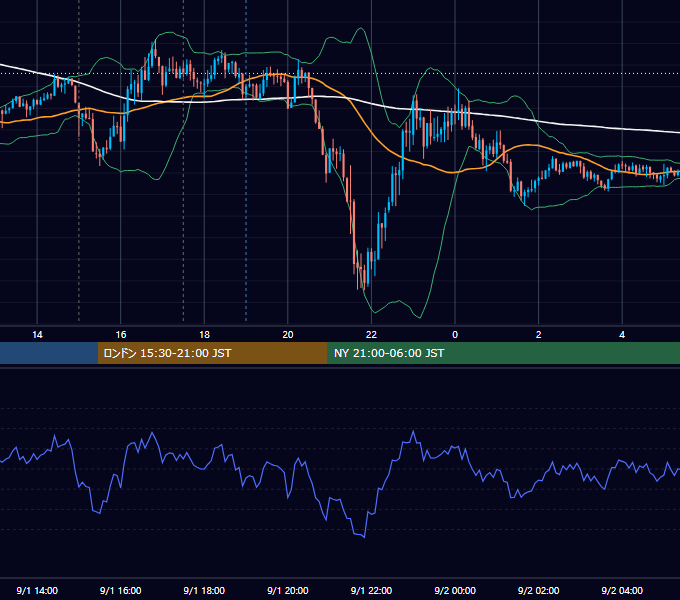Click the 22 hour label on price chart axis
680x600 pixels.
(x=371, y=335)
